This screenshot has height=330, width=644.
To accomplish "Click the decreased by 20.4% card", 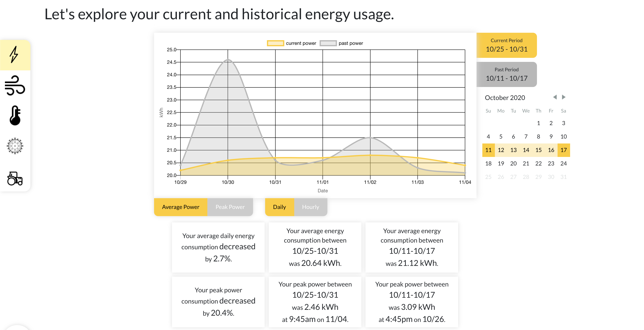I will tap(218, 302).
